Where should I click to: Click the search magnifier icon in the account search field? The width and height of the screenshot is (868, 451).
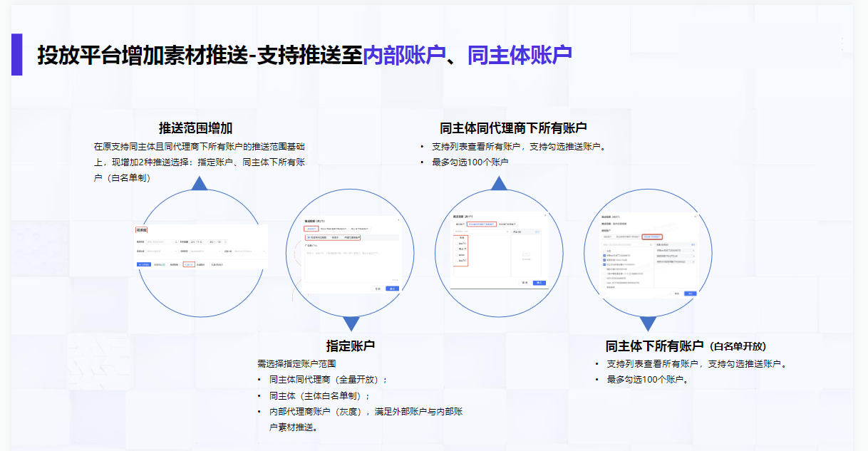point(651,245)
